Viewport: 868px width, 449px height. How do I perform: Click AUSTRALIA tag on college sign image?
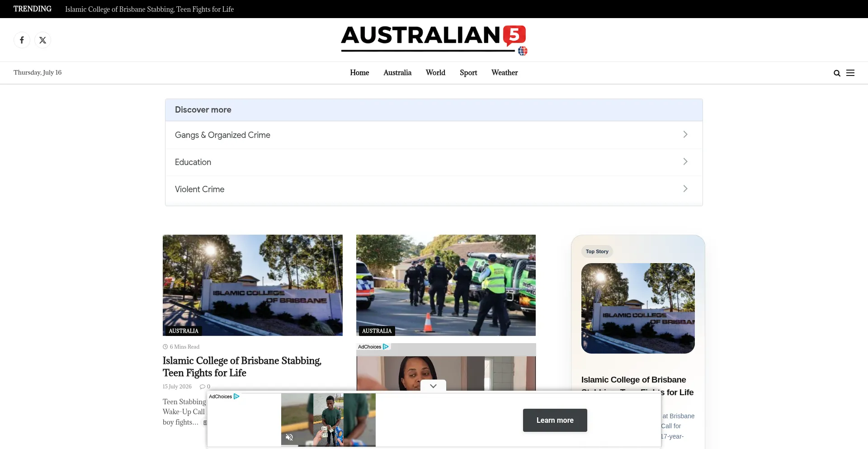click(184, 331)
